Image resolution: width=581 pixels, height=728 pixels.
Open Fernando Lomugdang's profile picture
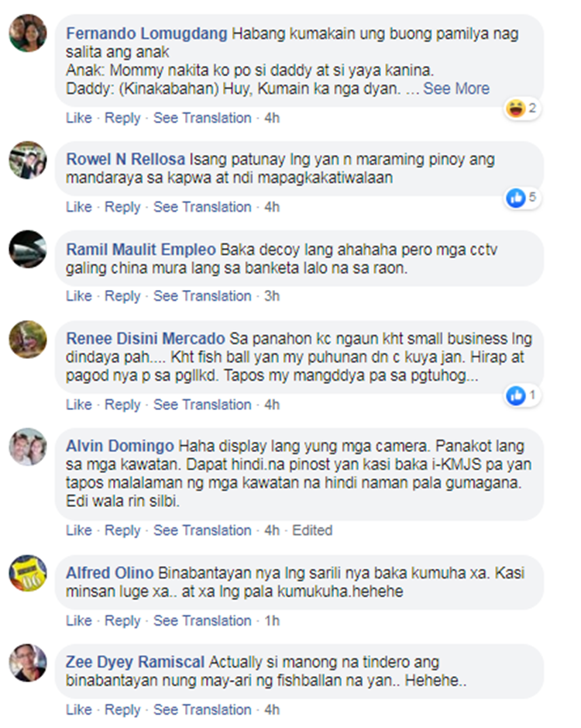tap(28, 33)
